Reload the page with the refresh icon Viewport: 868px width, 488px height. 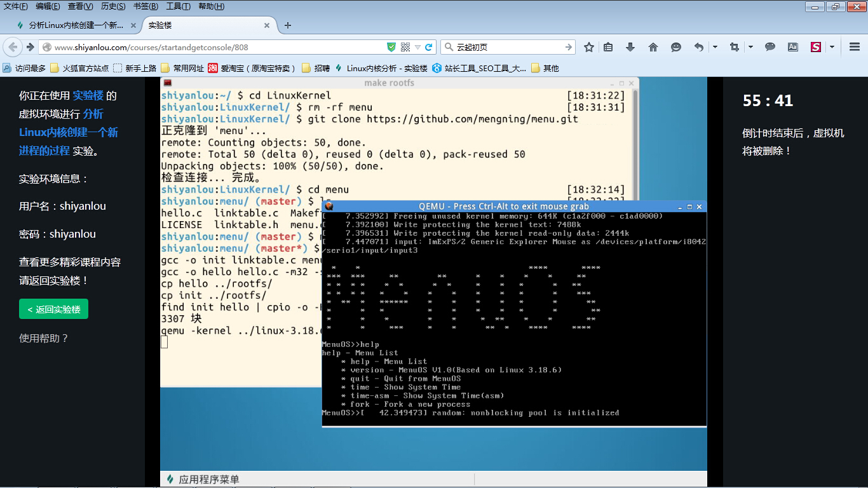[429, 47]
